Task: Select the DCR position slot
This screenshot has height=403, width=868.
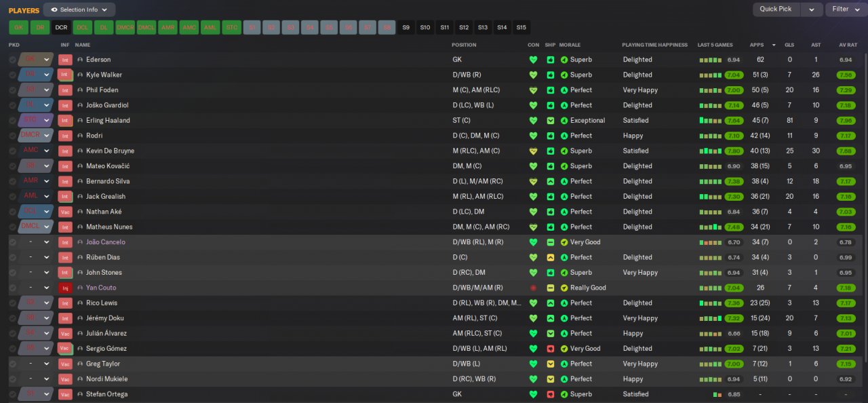Action: [62, 28]
